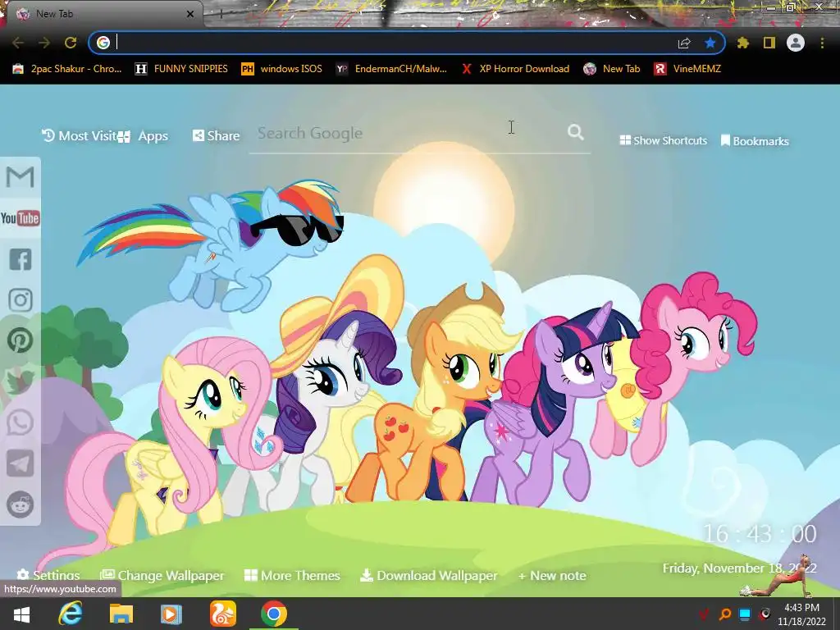Click the orange magnifier tray icon
Image resolution: width=840 pixels, height=630 pixels.
(725, 614)
